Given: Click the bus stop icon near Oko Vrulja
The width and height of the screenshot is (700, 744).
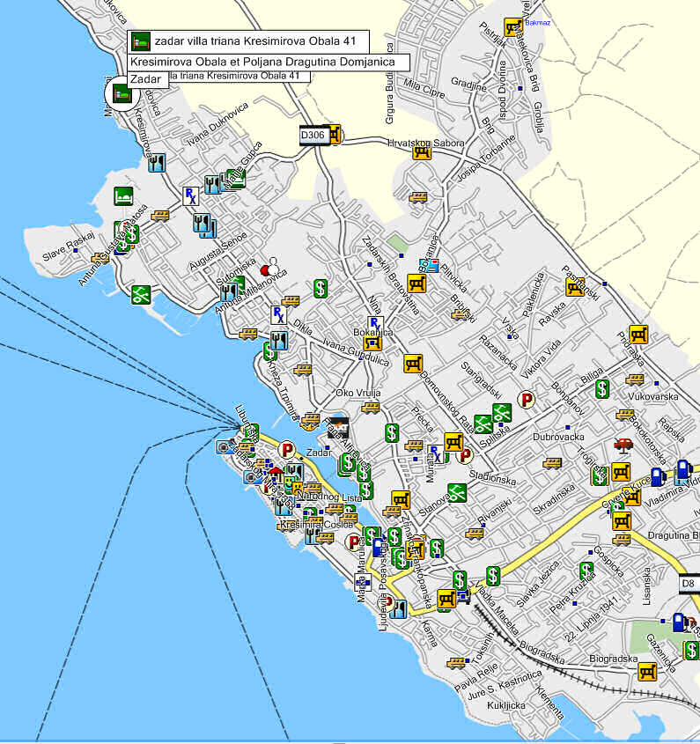Looking at the screenshot, I should (370, 408).
